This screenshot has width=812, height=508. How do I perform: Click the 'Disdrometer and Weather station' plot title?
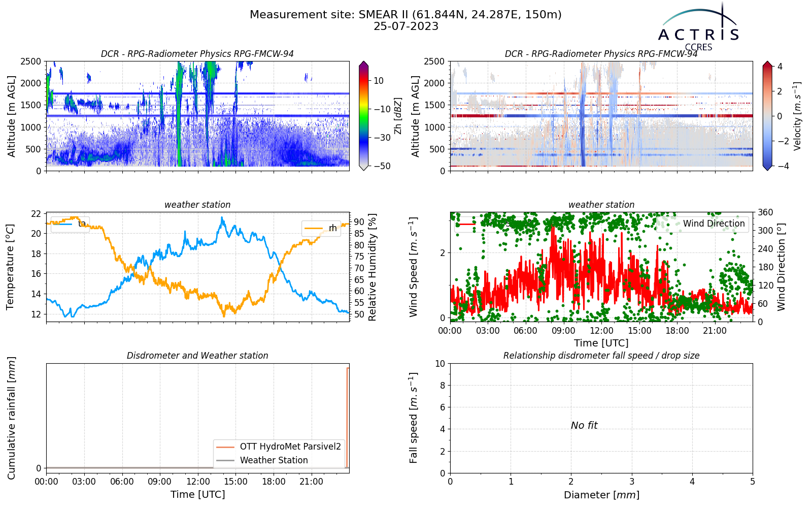pyautogui.click(x=197, y=356)
